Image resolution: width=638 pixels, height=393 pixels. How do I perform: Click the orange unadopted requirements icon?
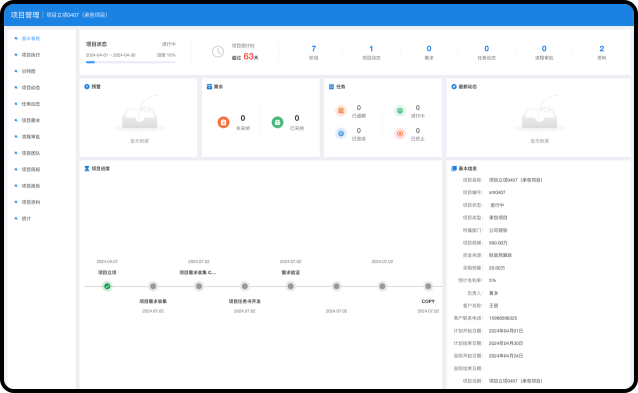click(223, 122)
